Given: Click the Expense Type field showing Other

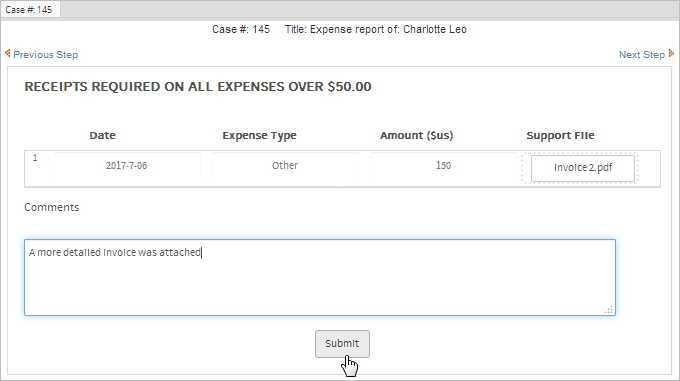Looking at the screenshot, I should [x=285, y=166].
